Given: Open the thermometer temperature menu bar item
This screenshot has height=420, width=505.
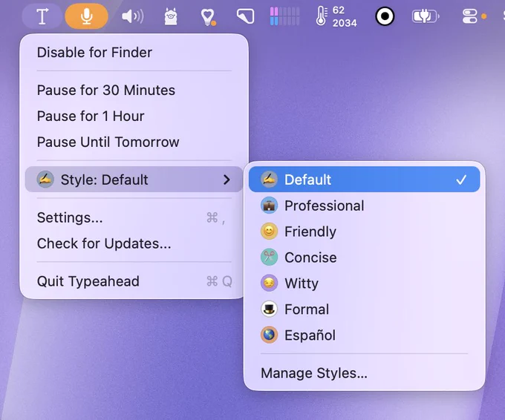Looking at the screenshot, I should 336,16.
